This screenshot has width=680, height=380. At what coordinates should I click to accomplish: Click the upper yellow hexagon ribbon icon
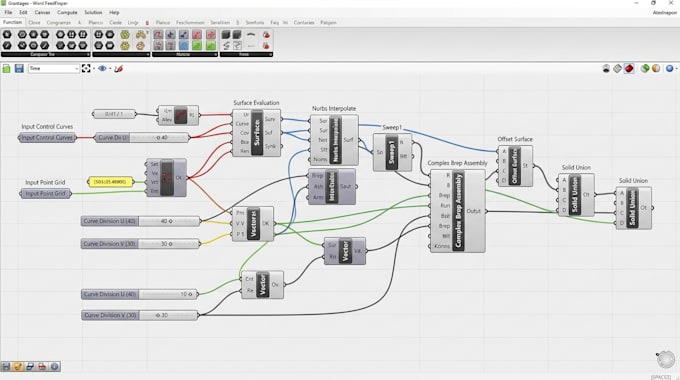tap(125, 34)
